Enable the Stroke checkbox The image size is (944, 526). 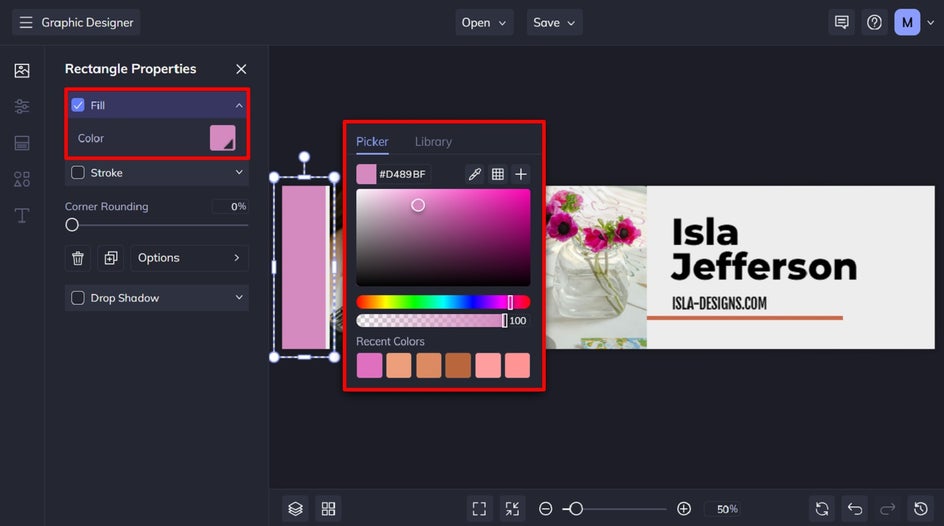tap(78, 173)
